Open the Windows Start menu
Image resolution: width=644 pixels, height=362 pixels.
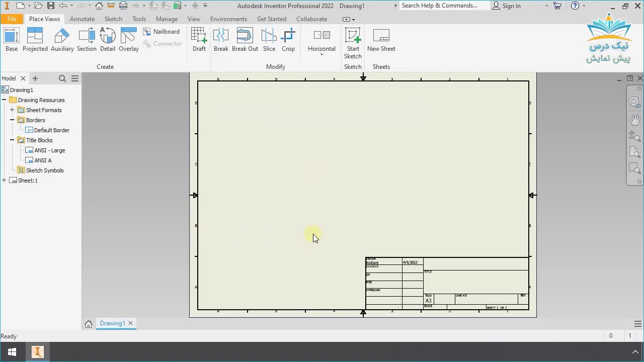12,352
